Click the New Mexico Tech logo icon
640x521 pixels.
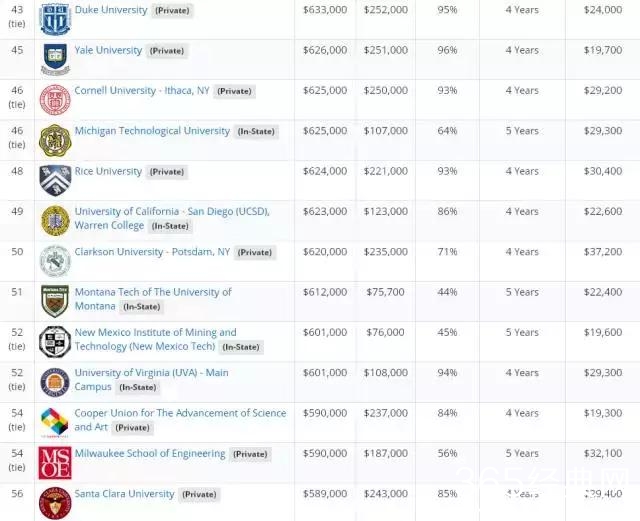pyautogui.click(x=55, y=342)
